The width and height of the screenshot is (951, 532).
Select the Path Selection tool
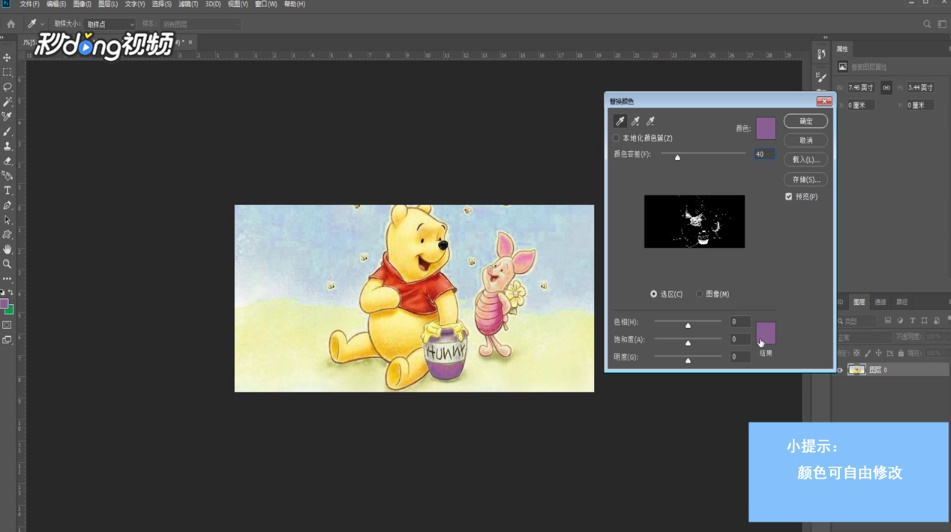click(7, 220)
